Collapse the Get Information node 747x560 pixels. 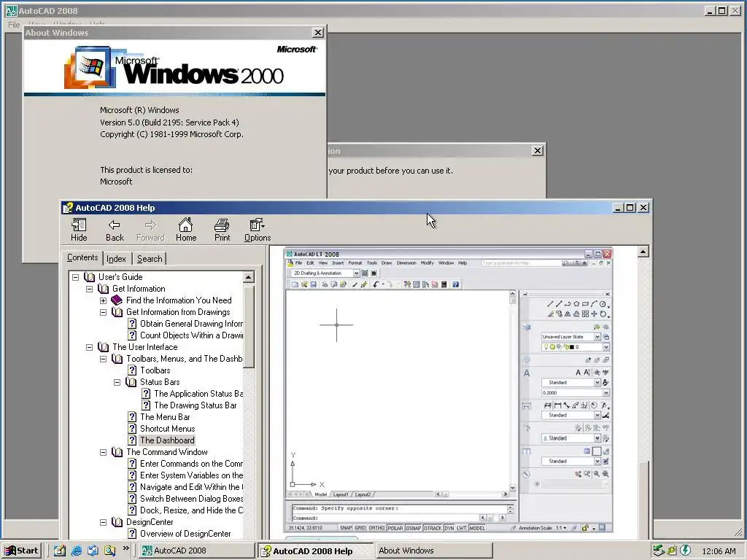[x=89, y=289]
